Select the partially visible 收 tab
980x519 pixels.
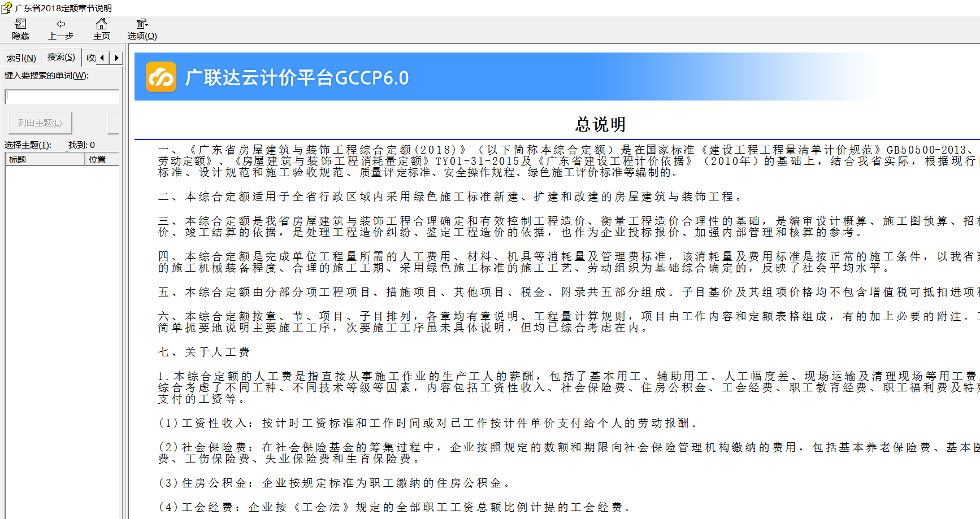[x=90, y=58]
